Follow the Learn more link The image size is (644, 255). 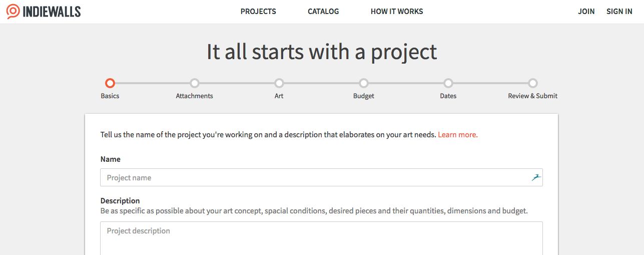(458, 135)
